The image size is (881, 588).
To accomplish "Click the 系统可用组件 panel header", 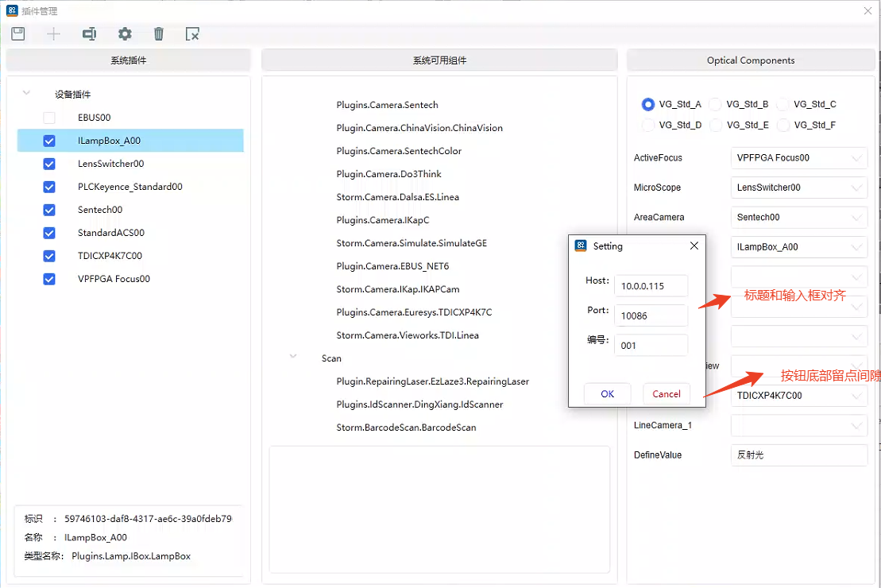I will (x=439, y=60).
